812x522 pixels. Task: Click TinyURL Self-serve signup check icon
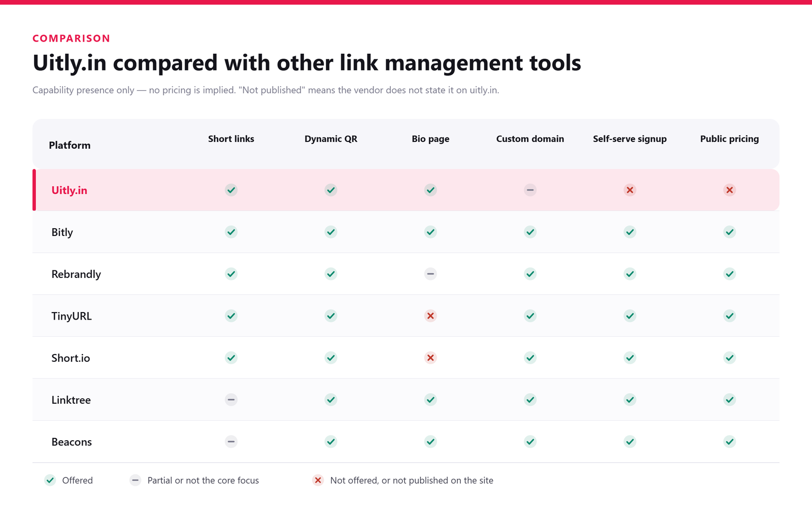(x=630, y=316)
